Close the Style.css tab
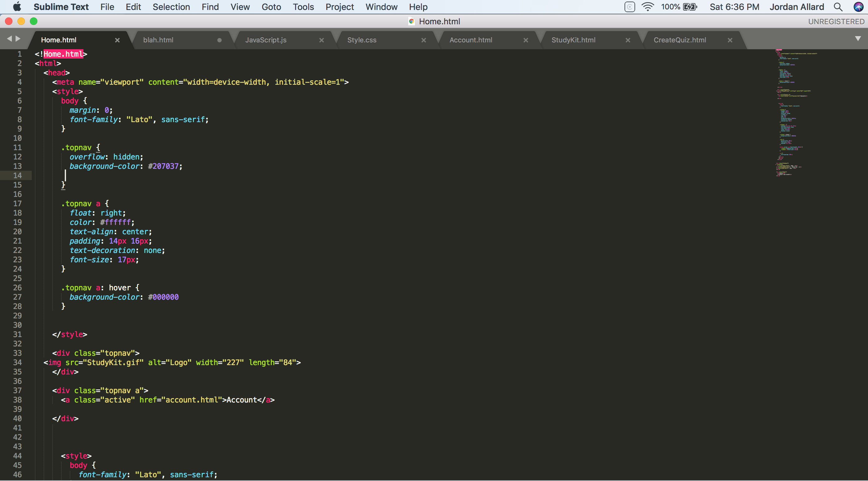The width and height of the screenshot is (868, 481). 423,40
